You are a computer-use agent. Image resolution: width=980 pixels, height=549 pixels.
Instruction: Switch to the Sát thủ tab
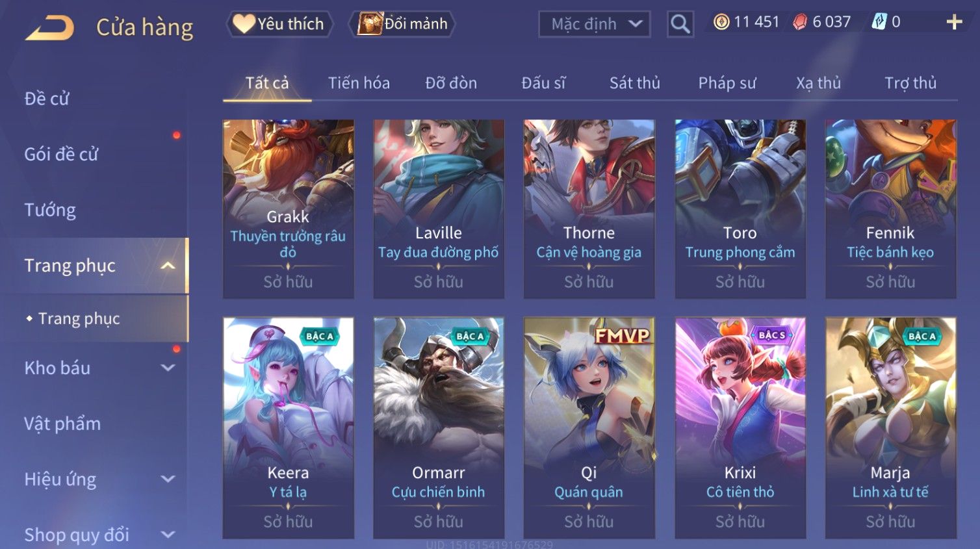634,83
